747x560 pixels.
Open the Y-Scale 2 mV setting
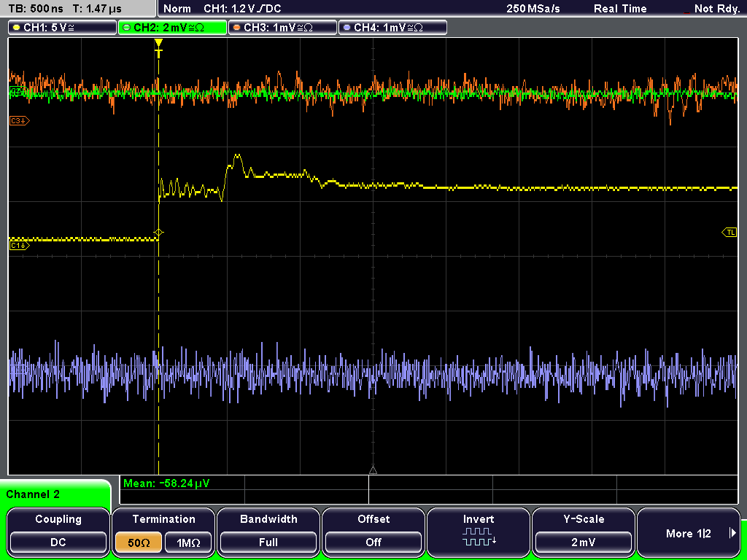point(584,532)
